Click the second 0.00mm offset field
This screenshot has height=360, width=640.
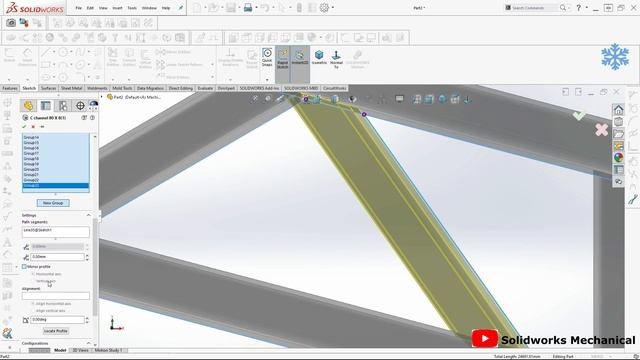(57, 257)
